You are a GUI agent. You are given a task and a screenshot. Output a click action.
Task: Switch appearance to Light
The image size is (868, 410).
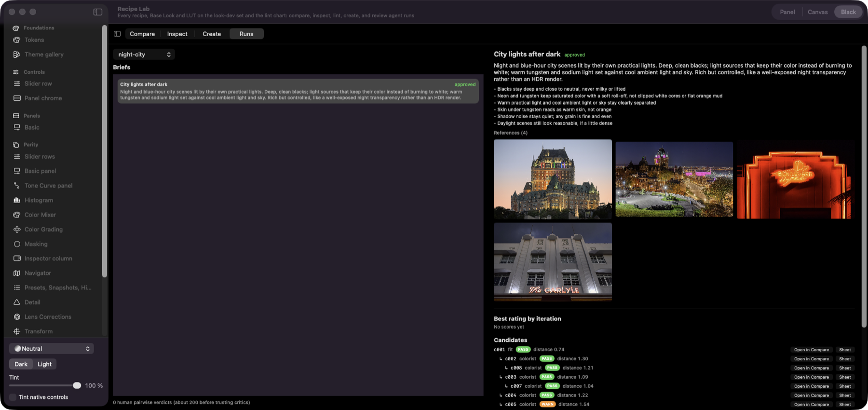(45, 364)
